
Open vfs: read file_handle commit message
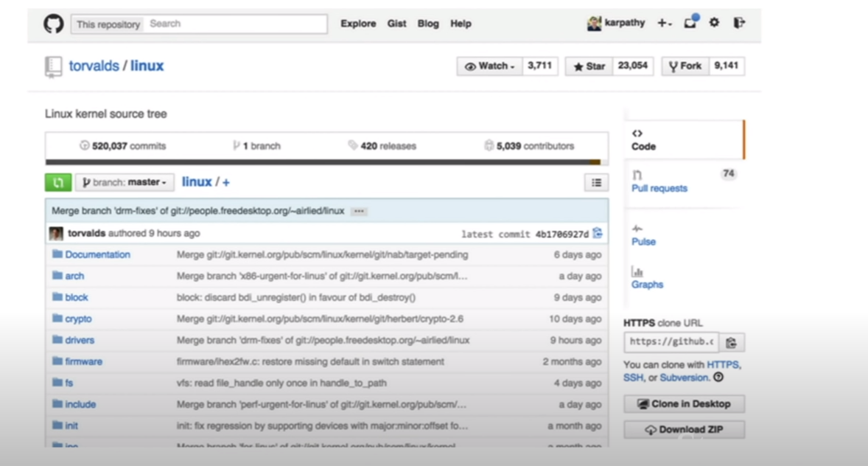coord(281,383)
